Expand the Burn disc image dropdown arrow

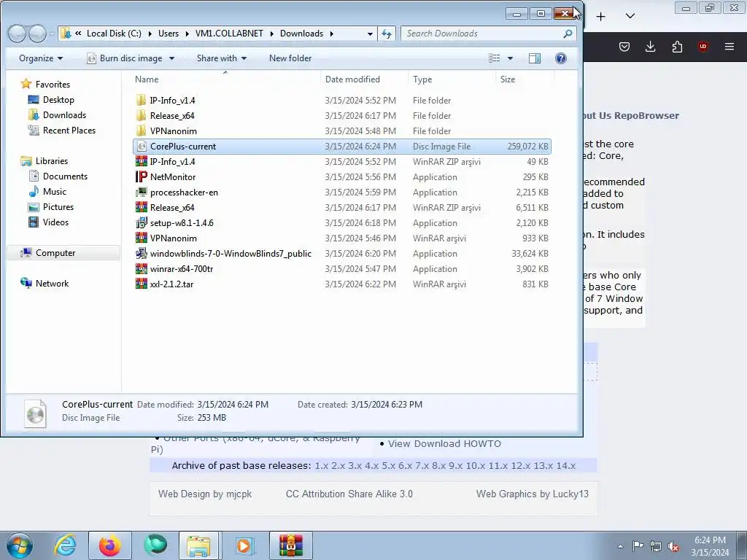[x=171, y=58]
